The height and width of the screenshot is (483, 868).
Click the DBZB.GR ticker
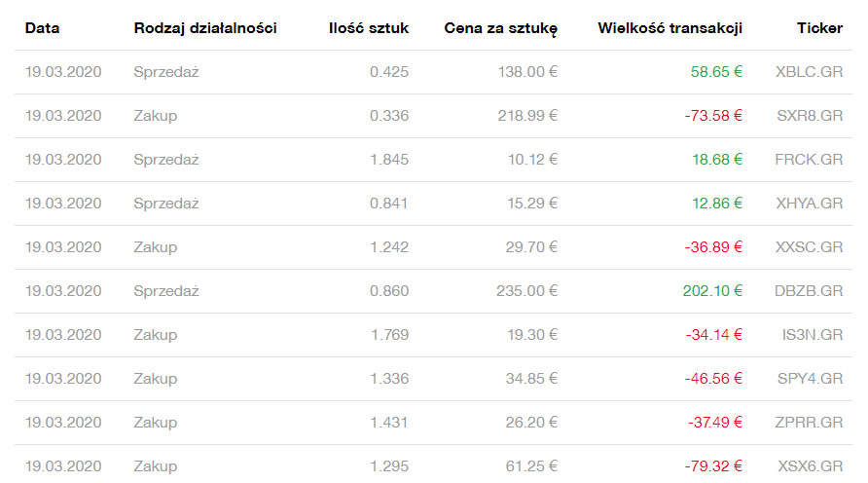point(809,291)
